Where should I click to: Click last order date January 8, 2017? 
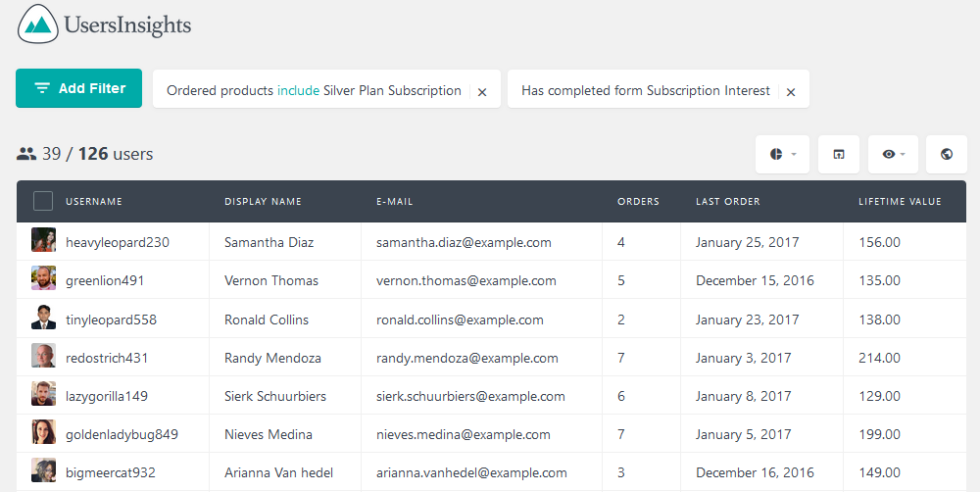click(744, 396)
